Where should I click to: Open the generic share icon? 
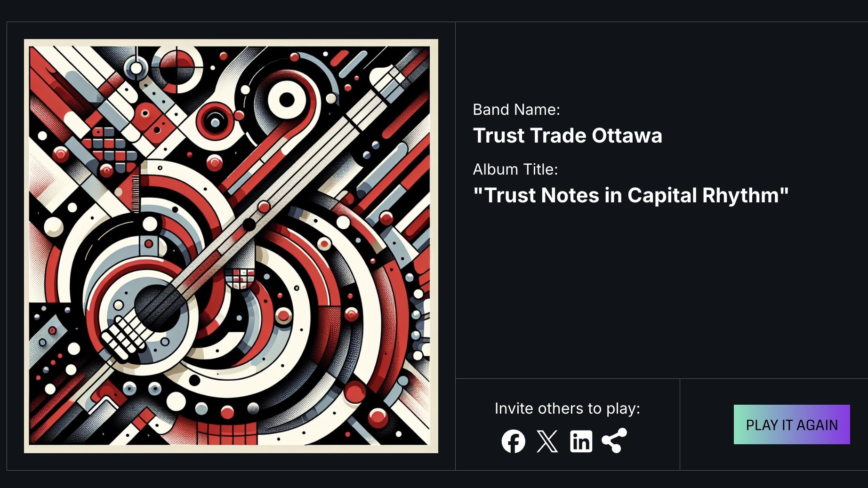[x=615, y=440]
